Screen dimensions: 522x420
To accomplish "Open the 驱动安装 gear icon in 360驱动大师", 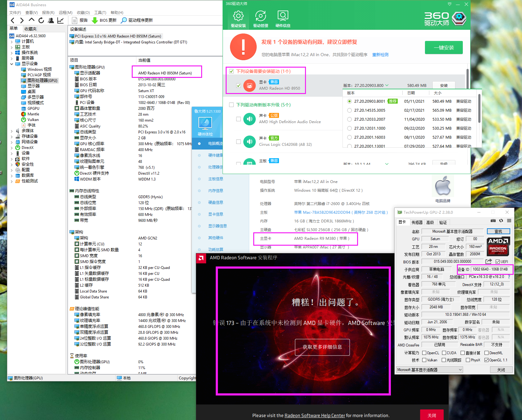I will (x=238, y=16).
